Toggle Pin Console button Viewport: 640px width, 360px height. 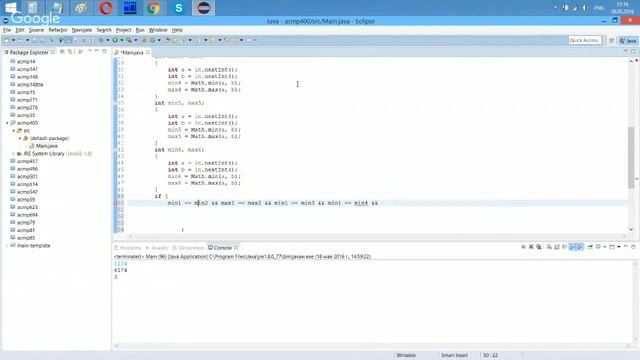pos(590,247)
